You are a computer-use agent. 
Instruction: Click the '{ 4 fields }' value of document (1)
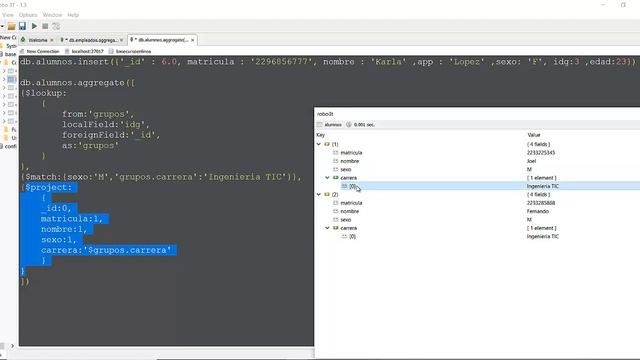click(538, 144)
